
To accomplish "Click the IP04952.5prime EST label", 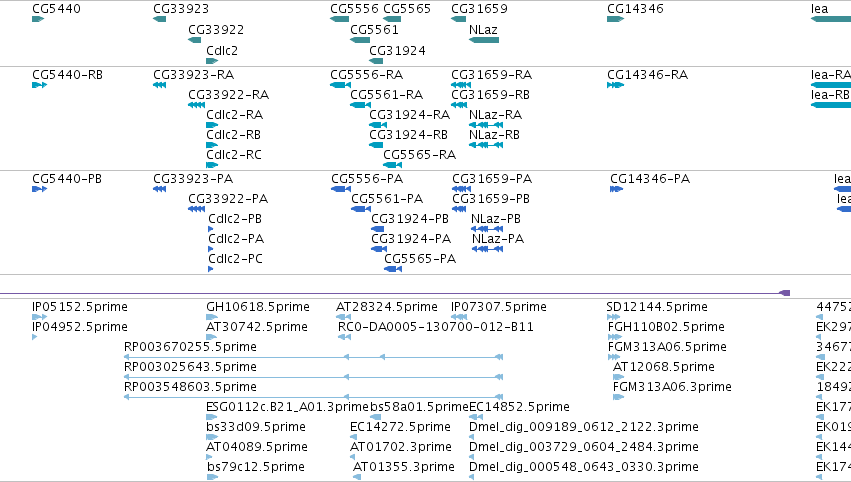I will [x=80, y=327].
